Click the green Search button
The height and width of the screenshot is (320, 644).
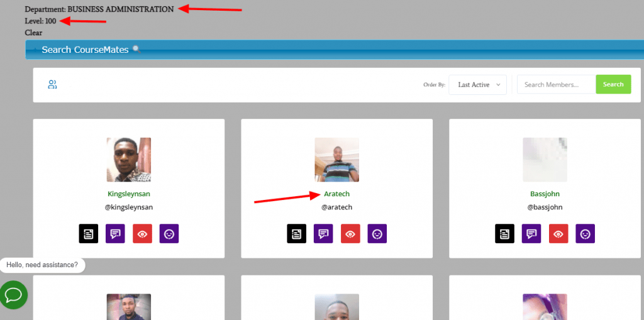click(613, 84)
